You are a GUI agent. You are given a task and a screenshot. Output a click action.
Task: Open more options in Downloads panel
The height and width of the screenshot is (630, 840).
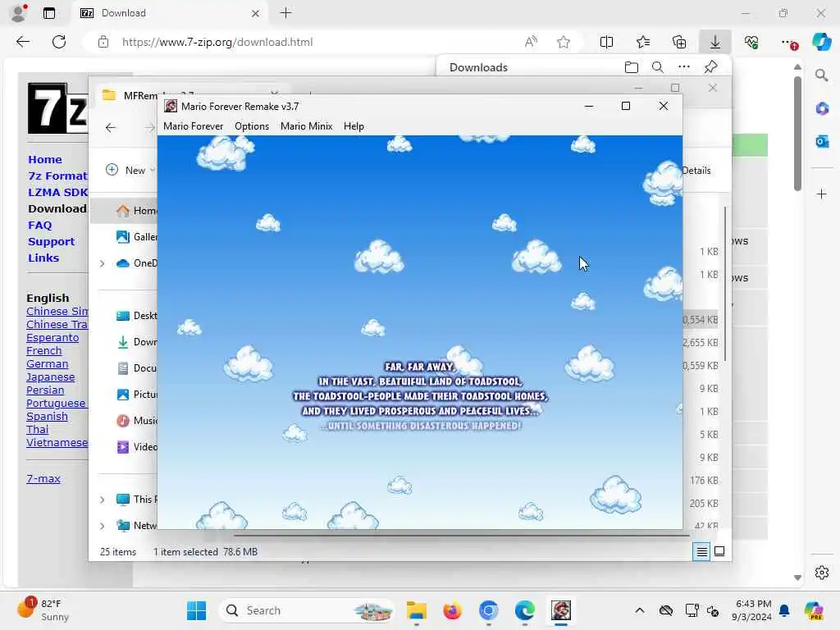[x=684, y=67]
